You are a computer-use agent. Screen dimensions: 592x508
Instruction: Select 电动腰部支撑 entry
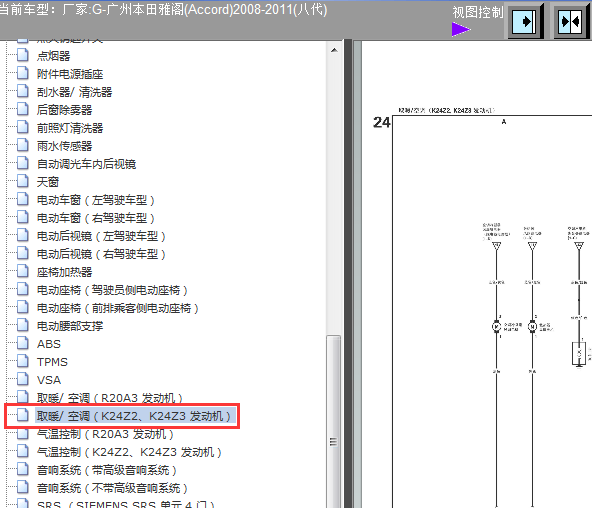click(70, 326)
